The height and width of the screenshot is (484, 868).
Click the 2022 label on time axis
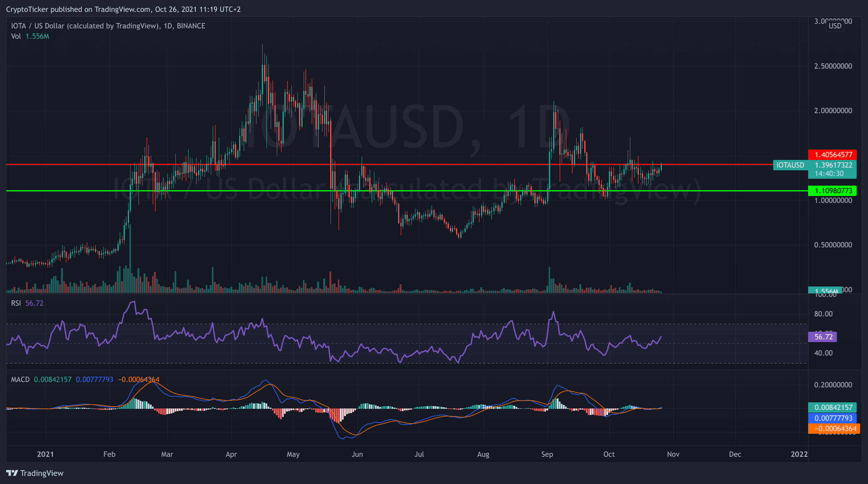pos(799,454)
